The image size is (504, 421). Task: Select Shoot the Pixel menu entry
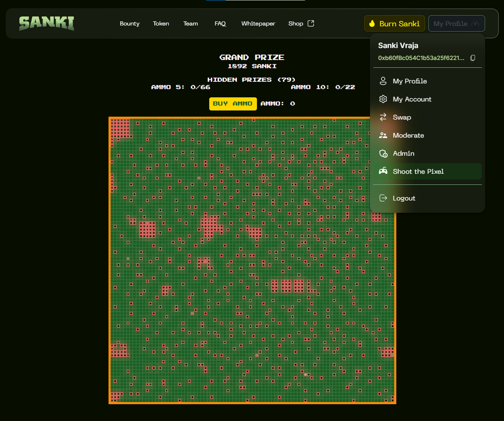coord(428,171)
